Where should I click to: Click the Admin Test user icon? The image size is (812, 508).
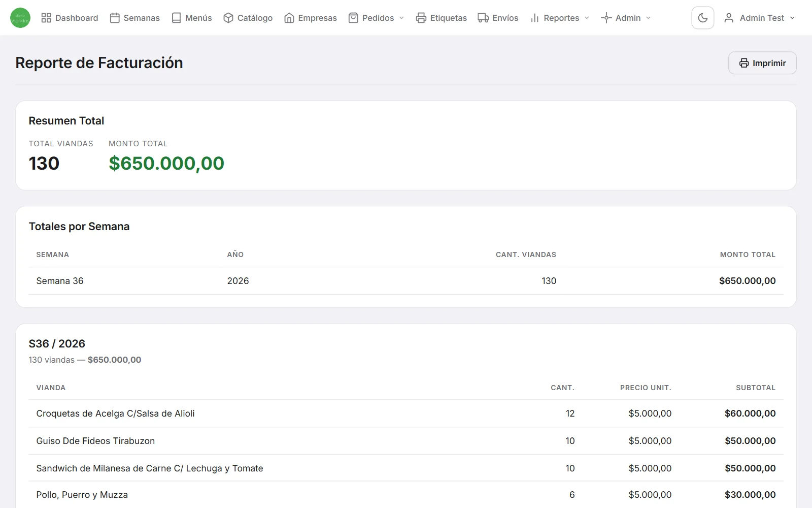pos(729,18)
